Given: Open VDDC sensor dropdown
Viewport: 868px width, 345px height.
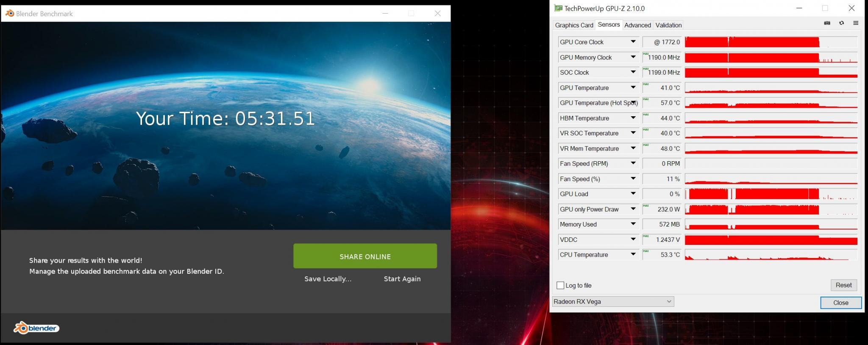Looking at the screenshot, I should pyautogui.click(x=633, y=239).
